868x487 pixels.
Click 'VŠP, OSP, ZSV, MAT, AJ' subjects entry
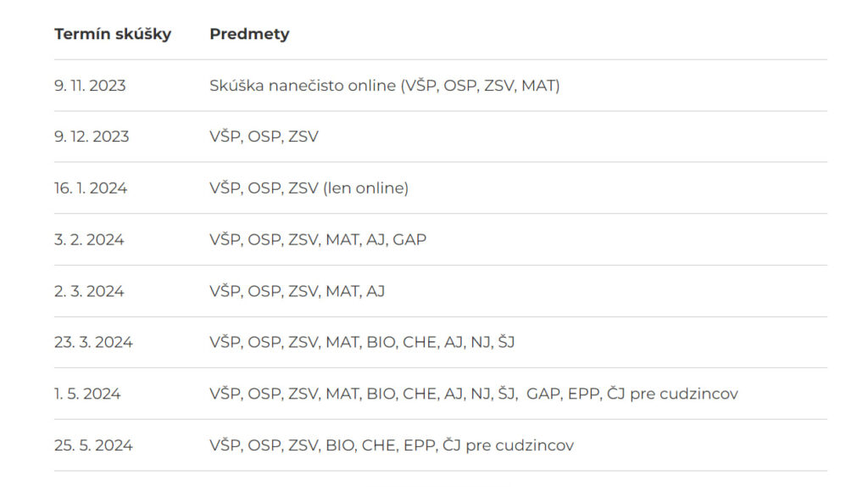click(x=298, y=291)
